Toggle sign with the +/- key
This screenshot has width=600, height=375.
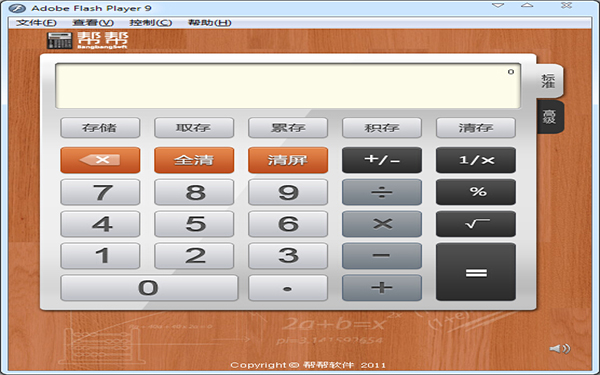[382, 160]
